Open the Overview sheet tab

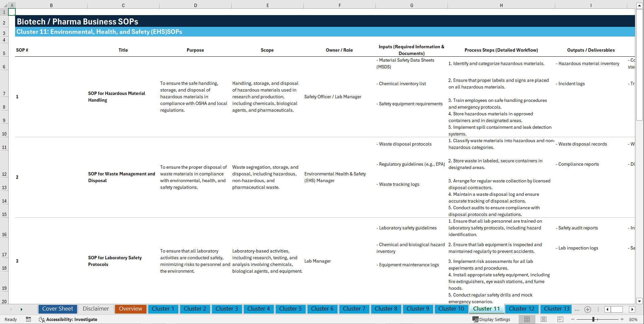pyautogui.click(x=130, y=309)
